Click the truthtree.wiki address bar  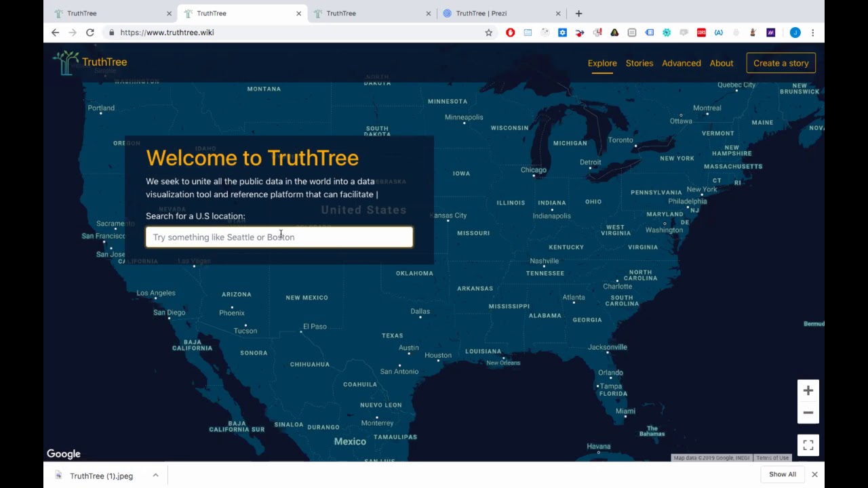167,33
